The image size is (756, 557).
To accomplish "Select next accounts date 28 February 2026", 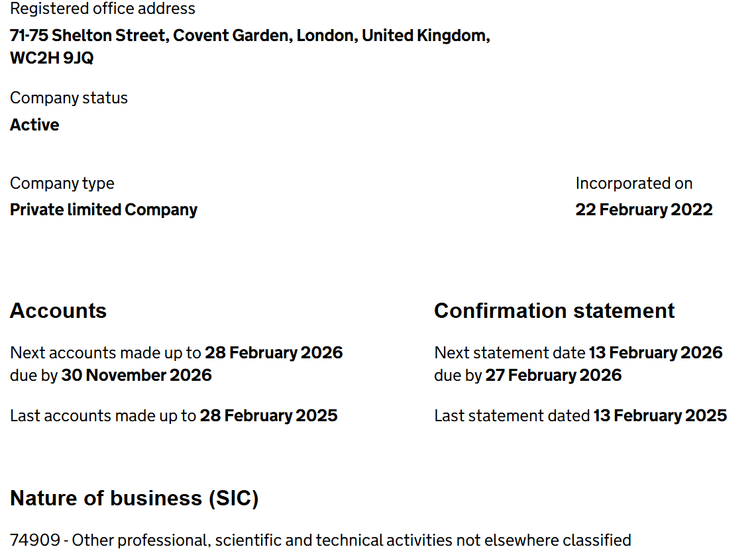I will click(274, 353).
